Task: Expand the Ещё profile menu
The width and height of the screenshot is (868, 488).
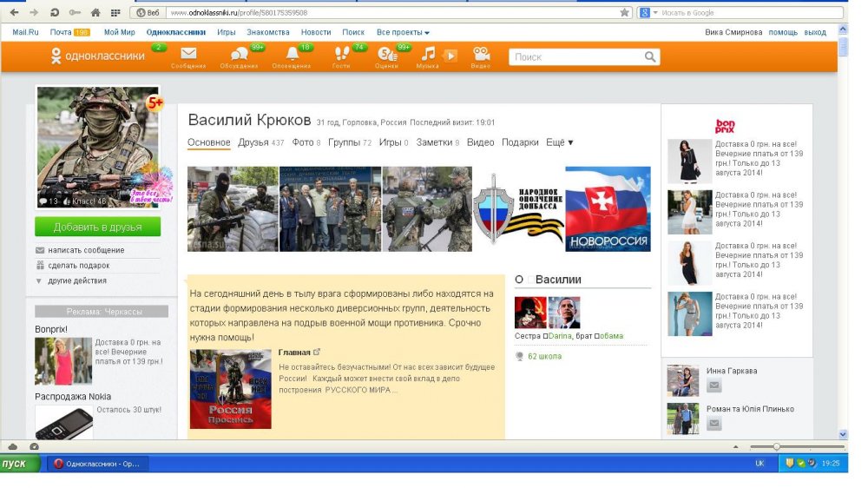Action: (x=560, y=142)
